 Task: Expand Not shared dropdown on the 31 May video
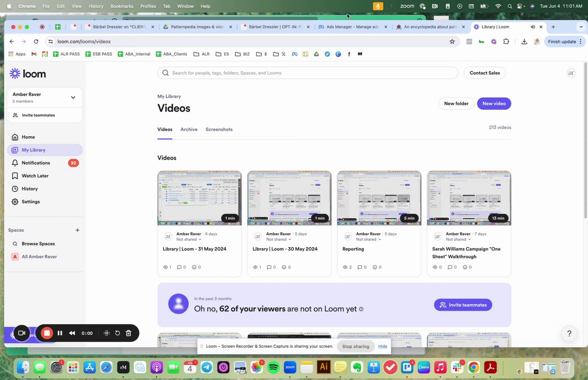coord(189,240)
